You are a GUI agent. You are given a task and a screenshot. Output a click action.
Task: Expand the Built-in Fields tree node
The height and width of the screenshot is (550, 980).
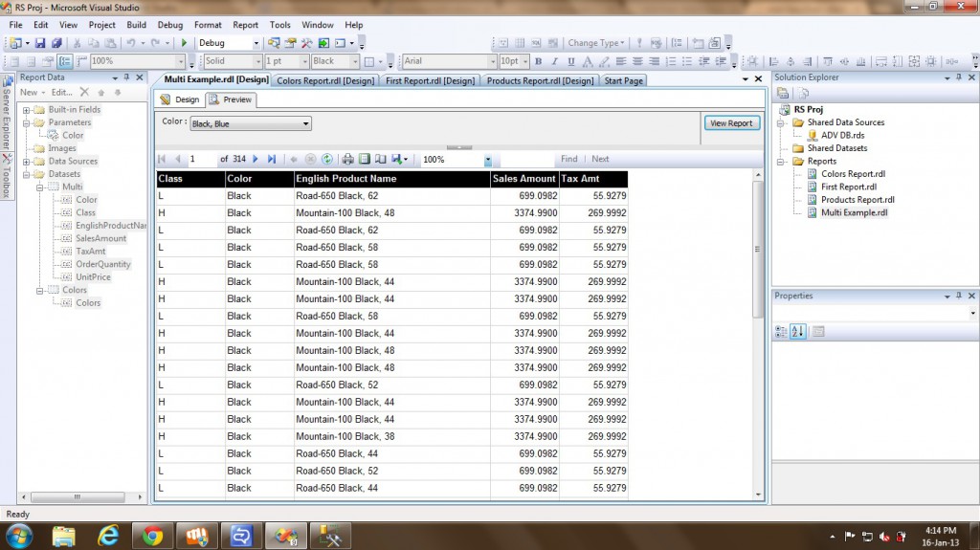click(27, 110)
